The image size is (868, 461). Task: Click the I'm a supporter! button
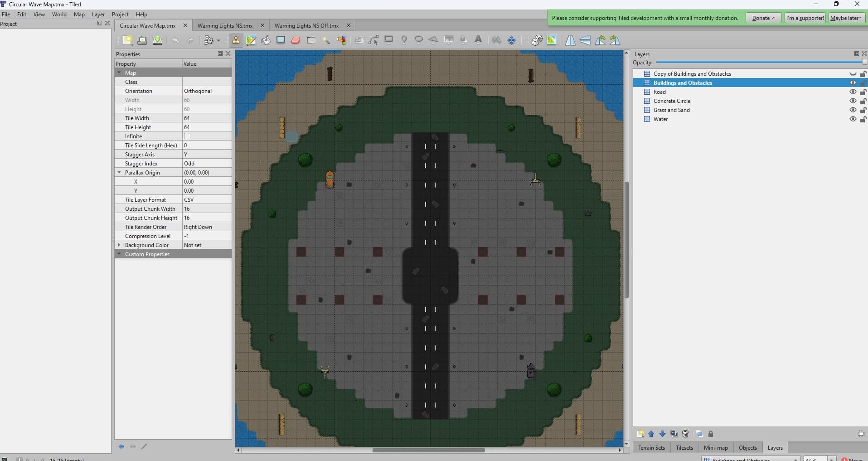point(805,18)
